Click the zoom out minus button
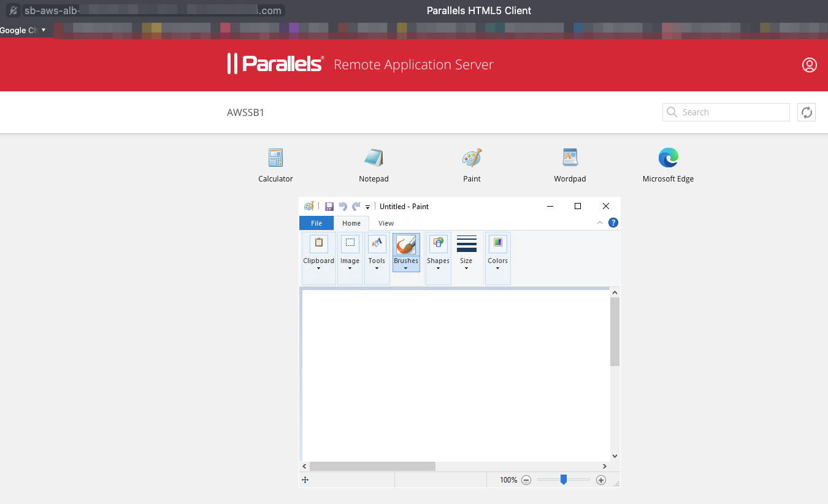 [526, 480]
